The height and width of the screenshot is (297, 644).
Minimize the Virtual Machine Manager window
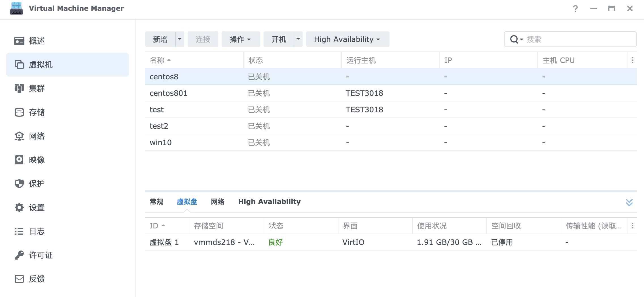point(593,9)
